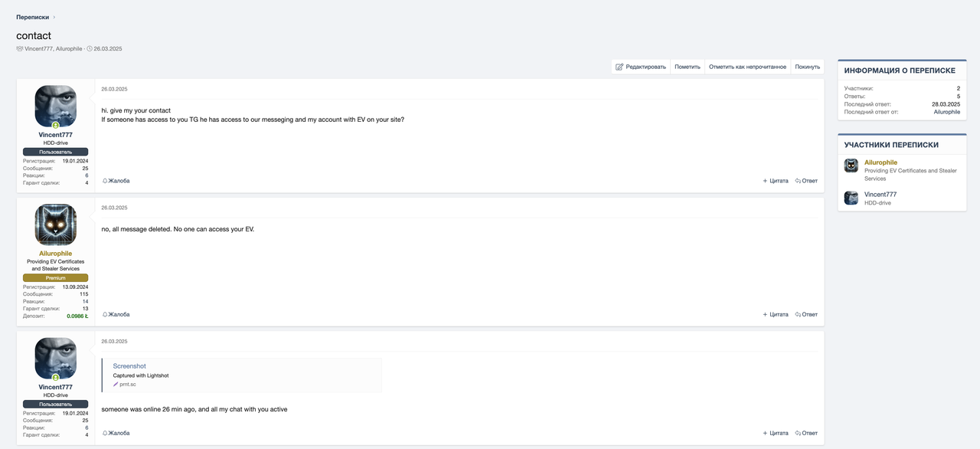Click Ailurophile's small avatar in participants panel
The width and height of the screenshot is (980, 449).
click(851, 166)
